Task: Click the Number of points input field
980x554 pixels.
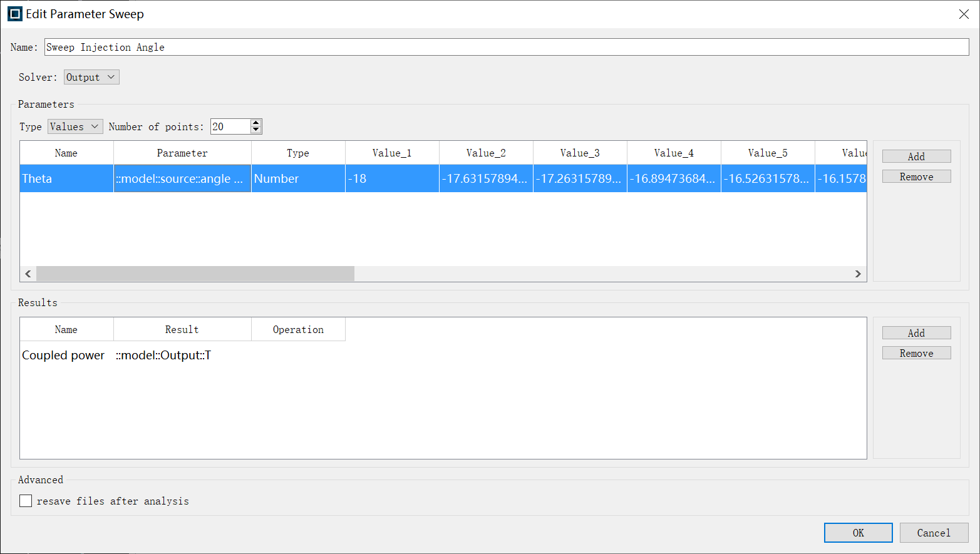Action: [x=230, y=126]
